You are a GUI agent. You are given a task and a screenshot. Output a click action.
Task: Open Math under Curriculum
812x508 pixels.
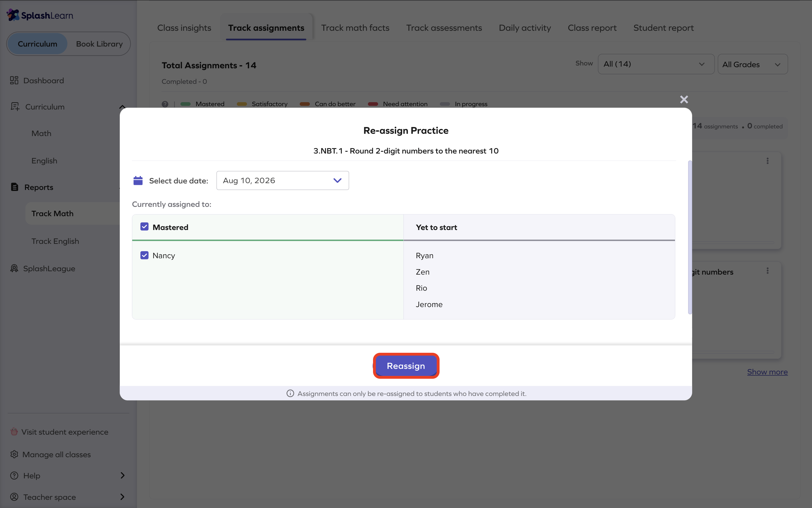(x=41, y=133)
